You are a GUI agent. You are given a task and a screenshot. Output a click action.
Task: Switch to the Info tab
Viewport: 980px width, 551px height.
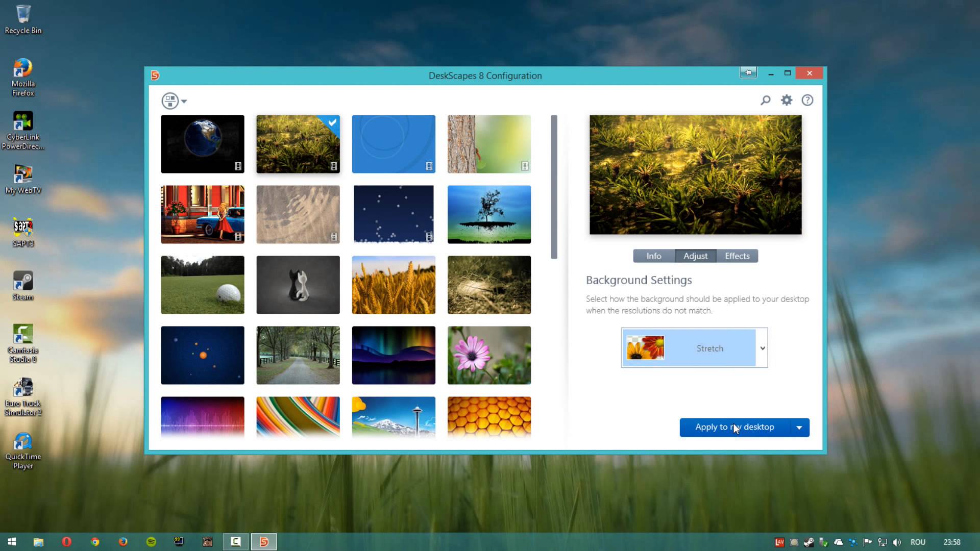653,256
